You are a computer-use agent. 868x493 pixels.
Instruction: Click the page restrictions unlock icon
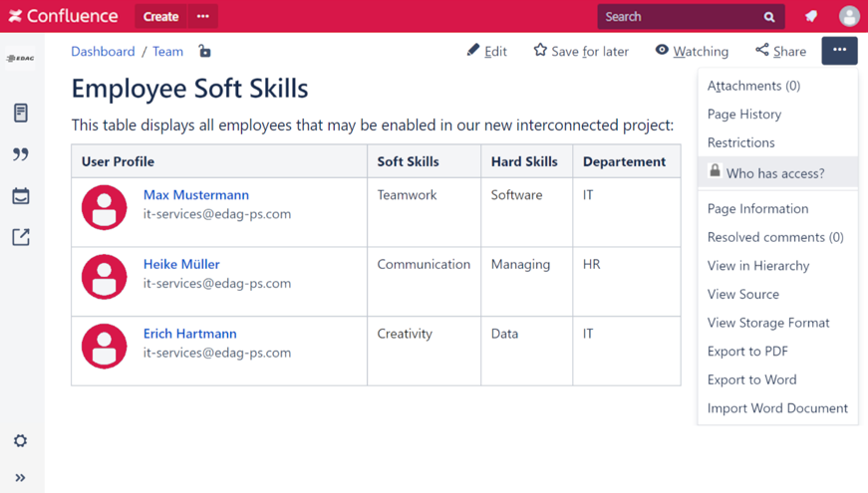click(204, 52)
